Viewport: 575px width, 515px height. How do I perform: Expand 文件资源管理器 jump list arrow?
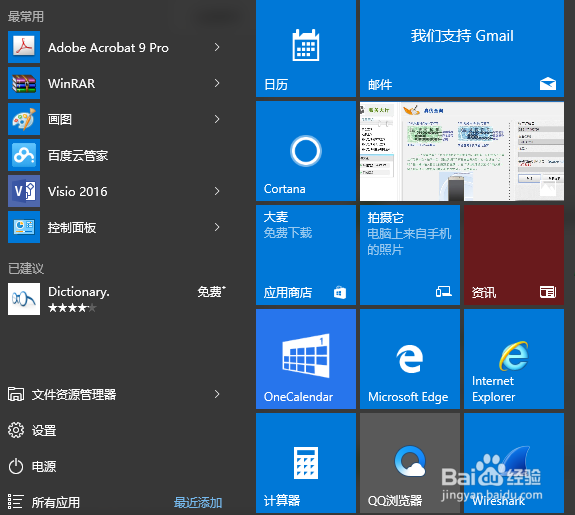(x=217, y=394)
